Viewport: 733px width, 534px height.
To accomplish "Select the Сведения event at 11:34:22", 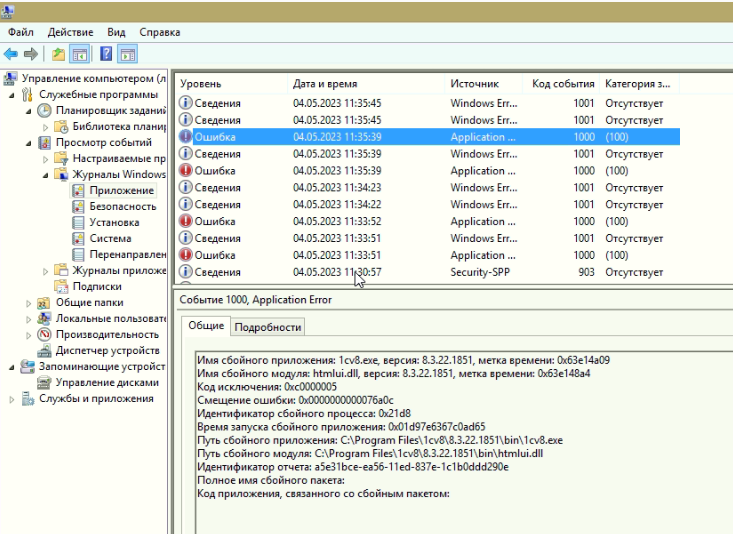I will [428, 204].
